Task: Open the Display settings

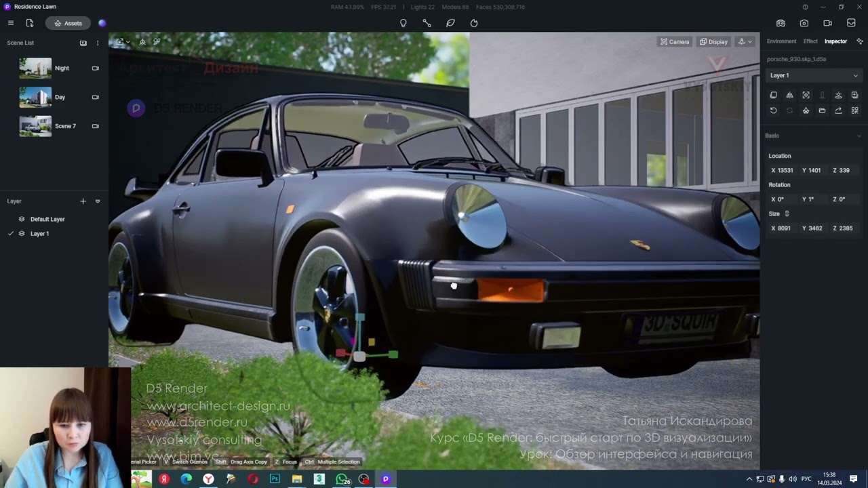Action: (714, 42)
